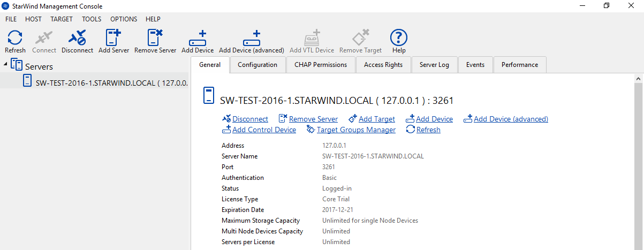The image size is (644, 250).
Task: Click the Remove Server toolbar icon
Action: (x=155, y=37)
